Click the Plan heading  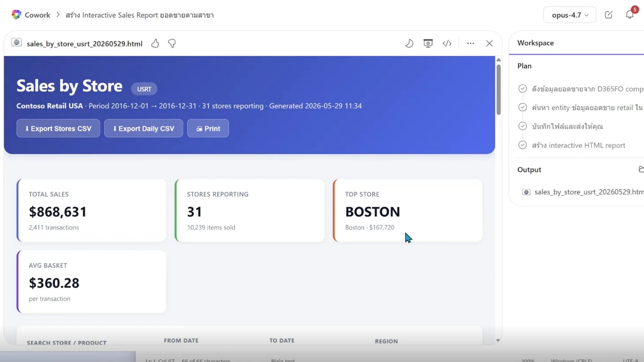point(524,66)
